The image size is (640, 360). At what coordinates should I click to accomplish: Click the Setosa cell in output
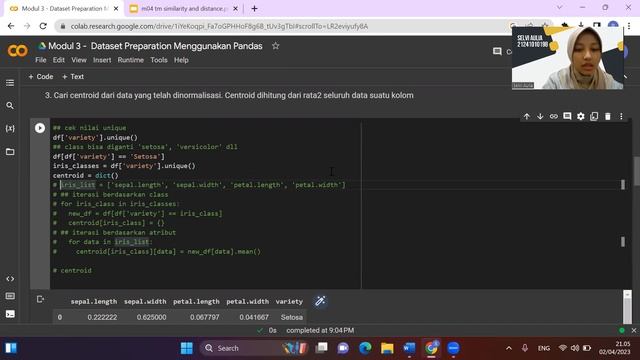point(292,317)
